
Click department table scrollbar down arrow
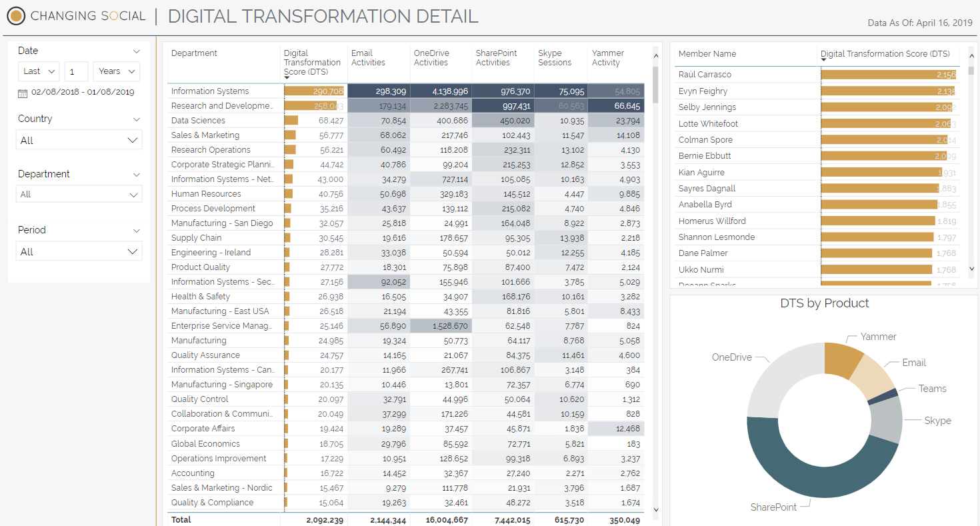(x=657, y=510)
